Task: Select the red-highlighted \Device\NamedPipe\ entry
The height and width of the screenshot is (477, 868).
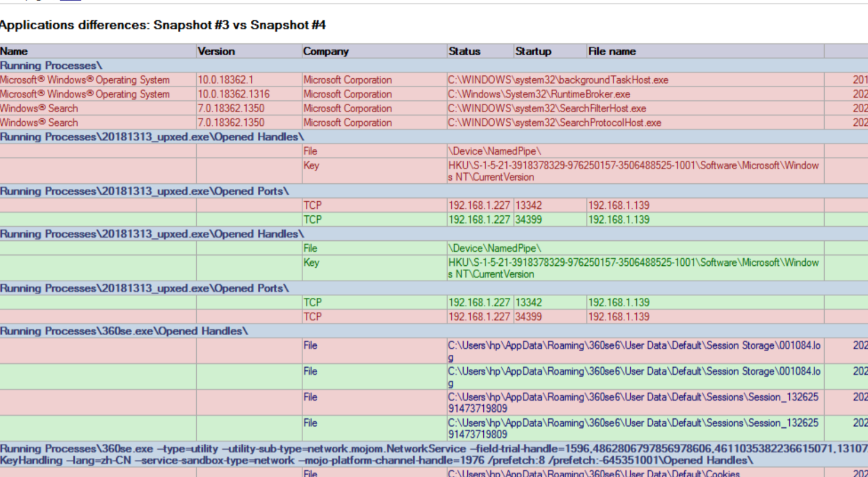Action: pos(494,151)
